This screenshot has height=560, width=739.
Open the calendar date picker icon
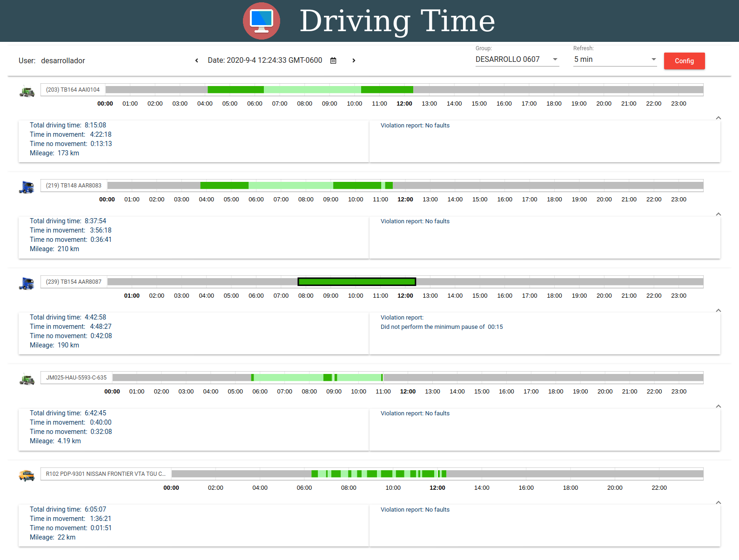click(333, 60)
